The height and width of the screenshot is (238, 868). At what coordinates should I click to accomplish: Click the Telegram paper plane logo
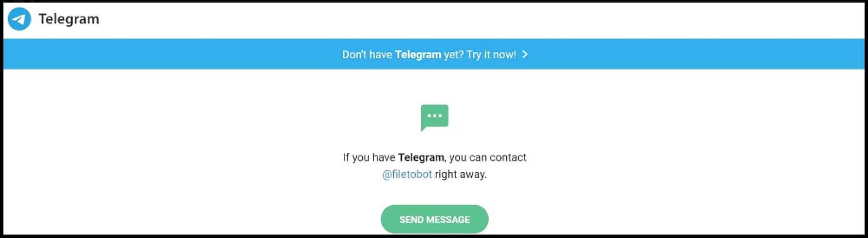(x=19, y=19)
